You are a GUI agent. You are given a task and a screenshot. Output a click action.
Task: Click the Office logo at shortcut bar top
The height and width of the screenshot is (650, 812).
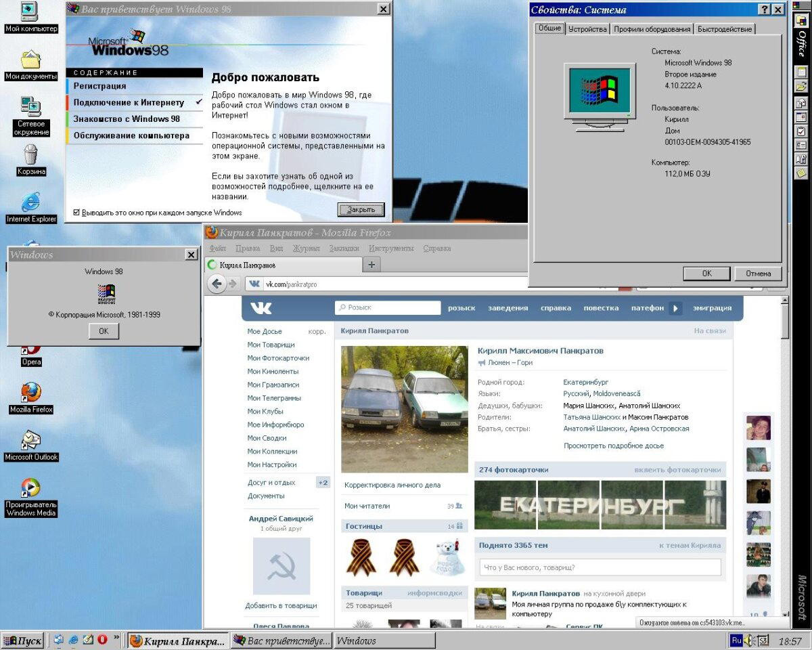pos(801,20)
